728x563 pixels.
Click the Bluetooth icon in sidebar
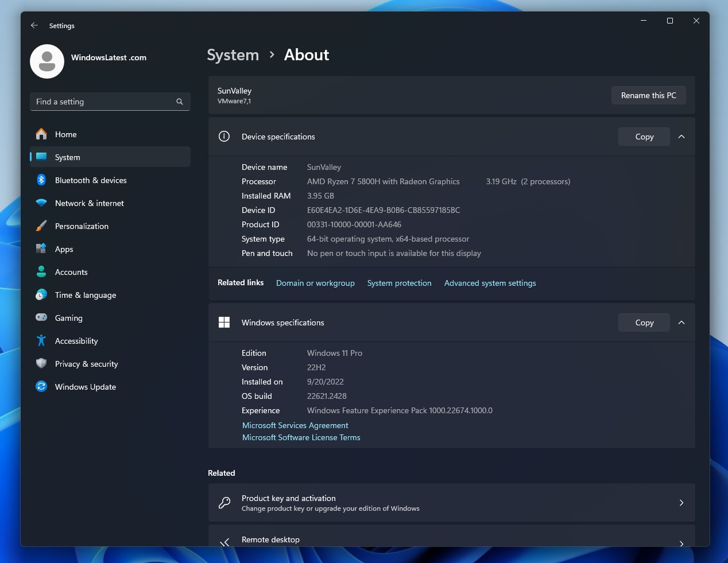[41, 180]
